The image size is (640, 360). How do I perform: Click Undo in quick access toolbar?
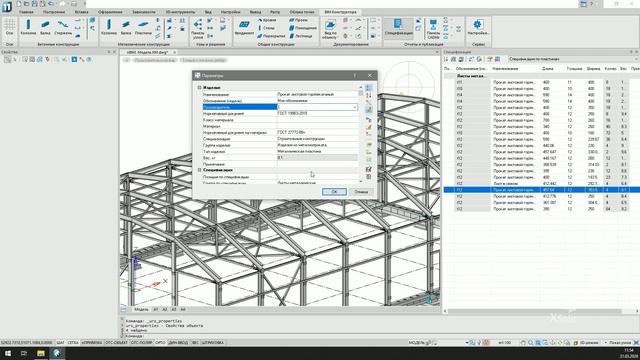click(51, 4)
